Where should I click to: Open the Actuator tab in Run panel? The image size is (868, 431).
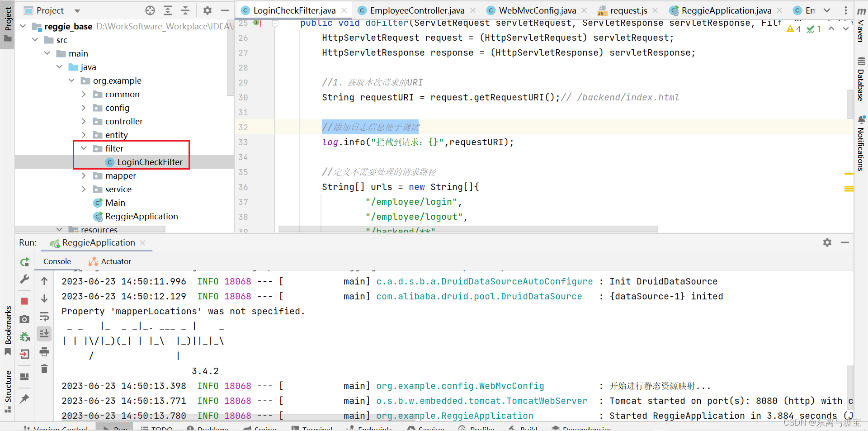pos(110,261)
